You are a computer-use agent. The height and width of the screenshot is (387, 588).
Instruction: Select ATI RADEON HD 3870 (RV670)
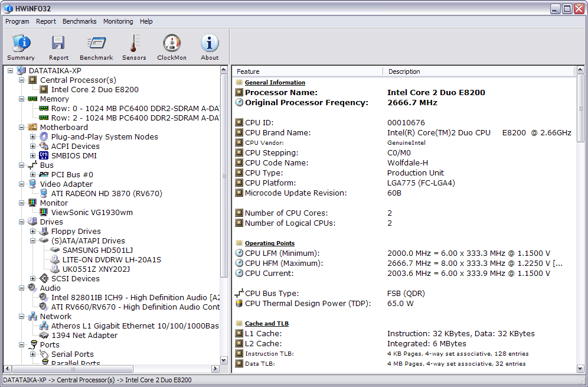[107, 193]
